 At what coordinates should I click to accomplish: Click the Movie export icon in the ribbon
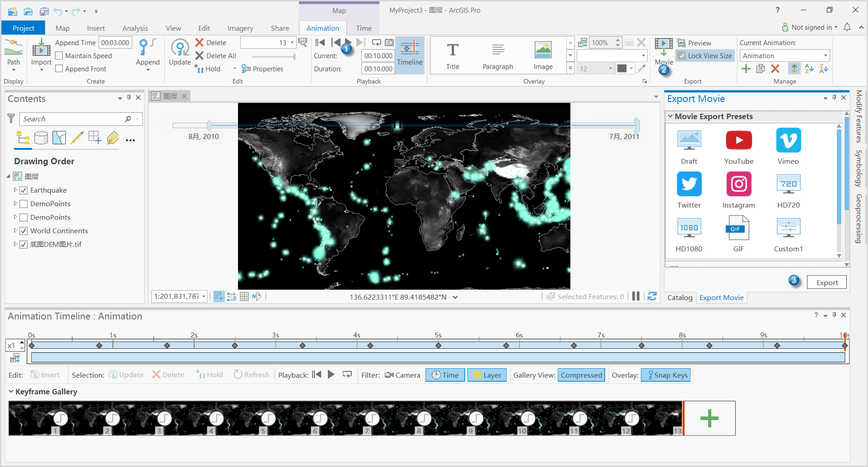tap(663, 50)
